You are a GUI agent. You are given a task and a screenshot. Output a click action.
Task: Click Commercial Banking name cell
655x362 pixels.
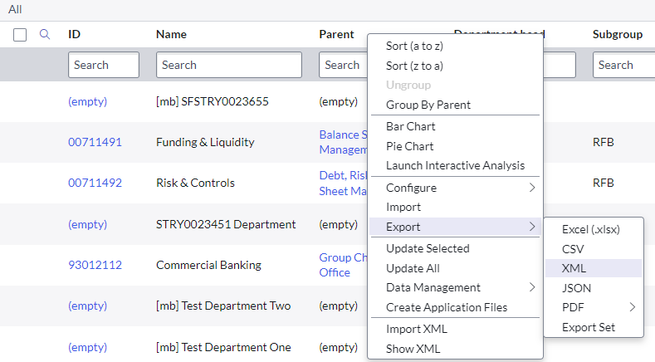click(x=208, y=265)
